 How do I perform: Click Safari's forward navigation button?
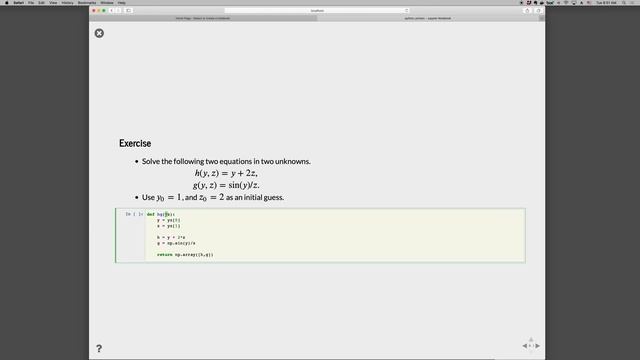[x=118, y=11]
